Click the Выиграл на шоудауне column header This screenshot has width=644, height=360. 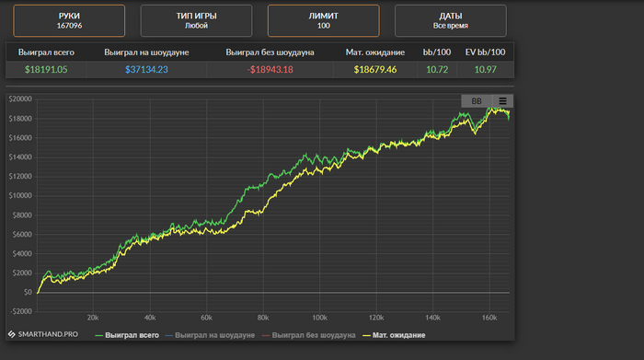pyautogui.click(x=146, y=52)
